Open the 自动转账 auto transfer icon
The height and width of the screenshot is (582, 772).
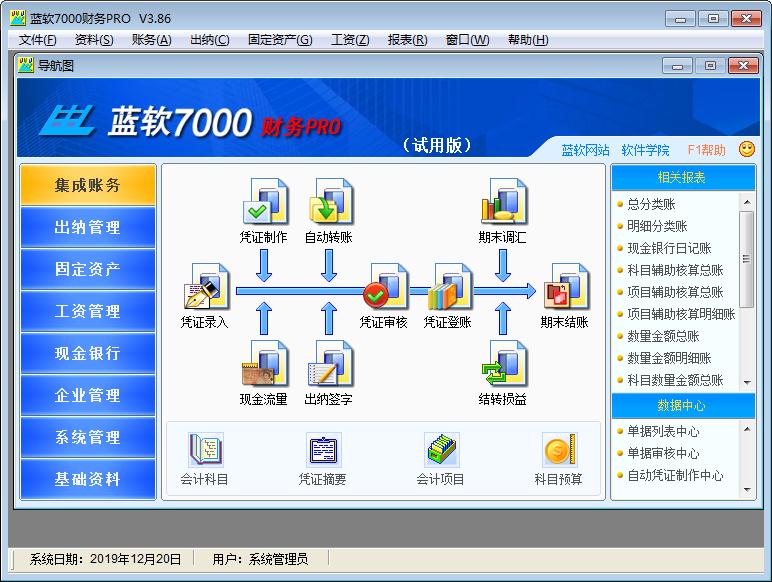tap(329, 201)
